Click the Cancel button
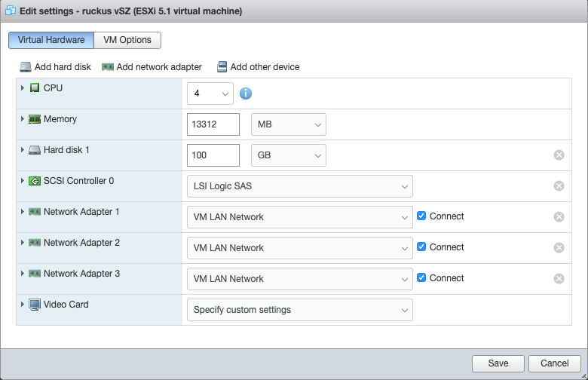Image resolution: width=588 pixels, height=380 pixels. click(x=554, y=363)
